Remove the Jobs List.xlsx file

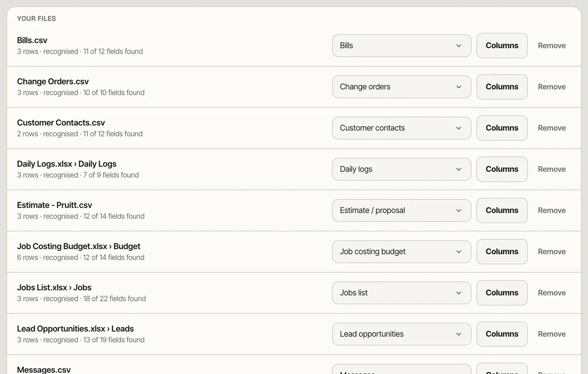[x=551, y=292]
